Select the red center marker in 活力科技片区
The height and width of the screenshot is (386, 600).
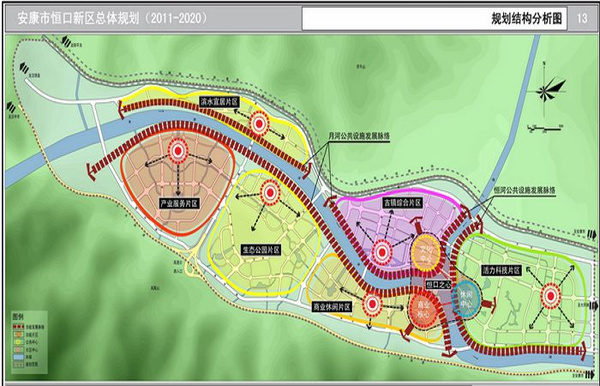[x=550, y=296]
